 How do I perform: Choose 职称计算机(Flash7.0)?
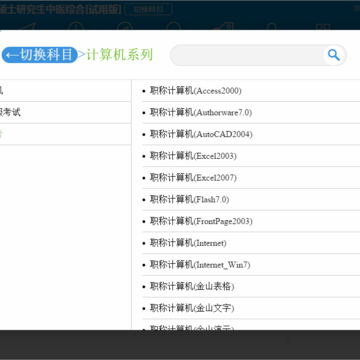pos(189,200)
